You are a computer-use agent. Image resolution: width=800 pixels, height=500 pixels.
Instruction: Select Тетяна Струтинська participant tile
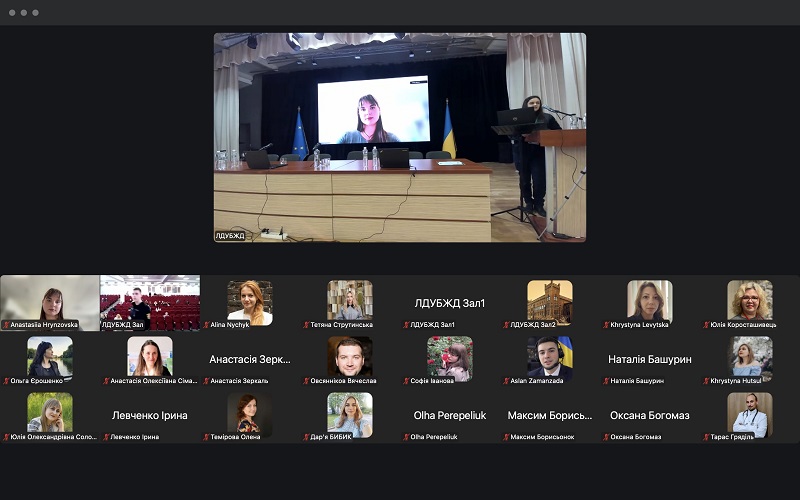pos(350,300)
